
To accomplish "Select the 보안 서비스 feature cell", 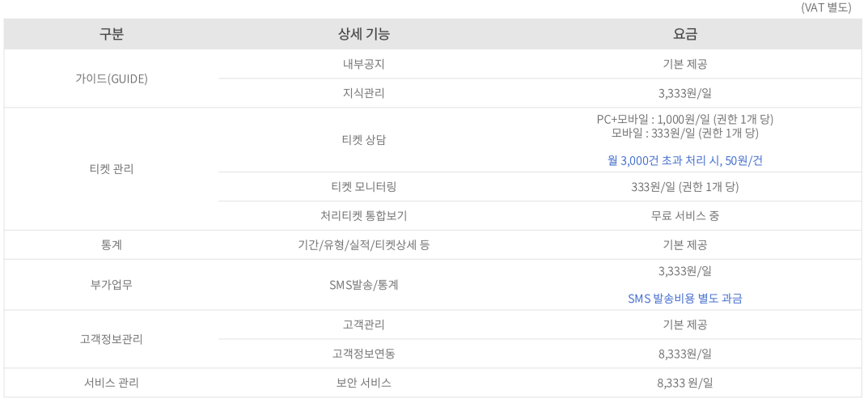I will 364,383.
